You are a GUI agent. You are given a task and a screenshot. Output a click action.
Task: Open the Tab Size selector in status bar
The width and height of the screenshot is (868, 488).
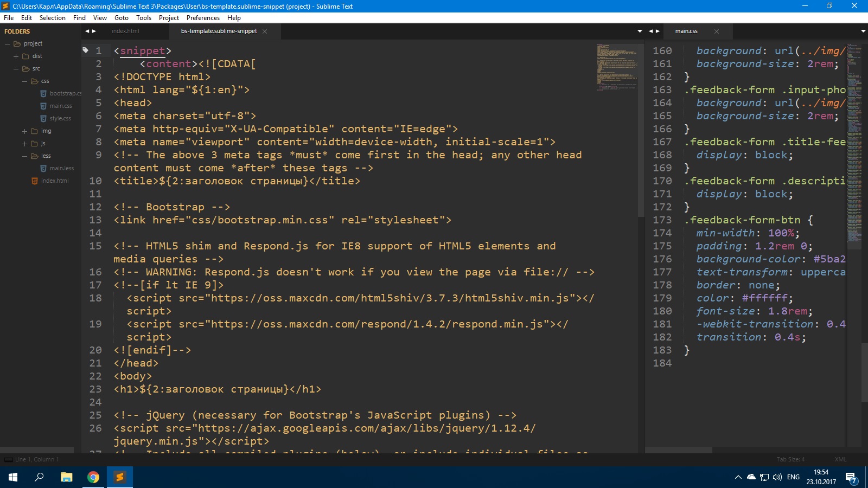click(790, 460)
